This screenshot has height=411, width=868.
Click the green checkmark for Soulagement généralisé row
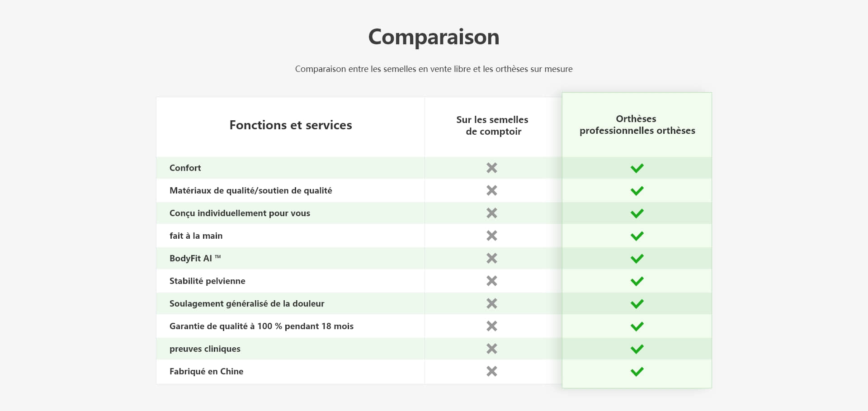[637, 304]
